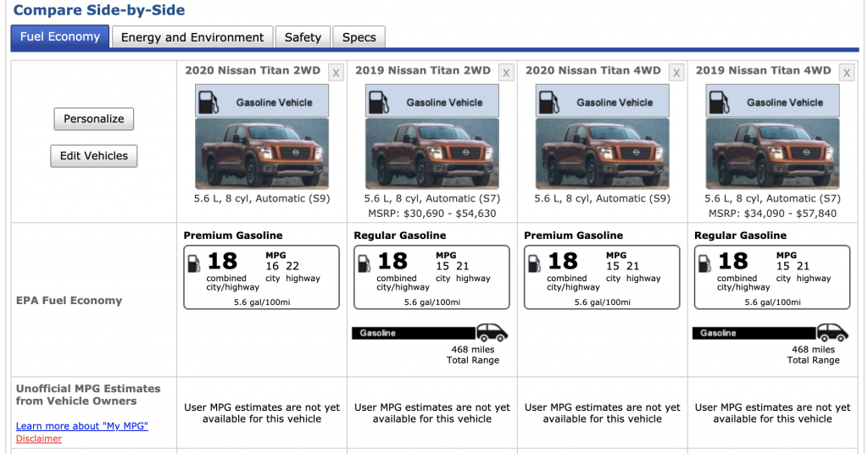Click 2019 Nissan Titan 2WD truck photo
Viewport: 868px width, 454px height.
431,153
